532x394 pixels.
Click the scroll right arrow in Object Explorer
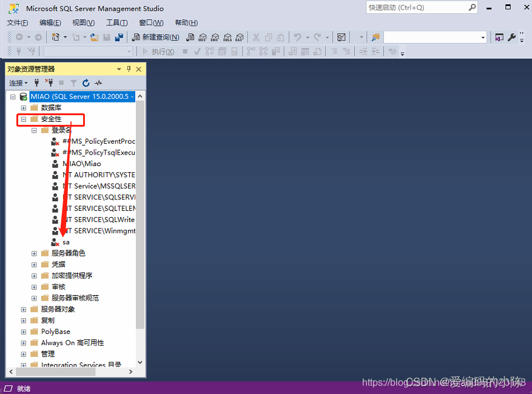point(130,372)
